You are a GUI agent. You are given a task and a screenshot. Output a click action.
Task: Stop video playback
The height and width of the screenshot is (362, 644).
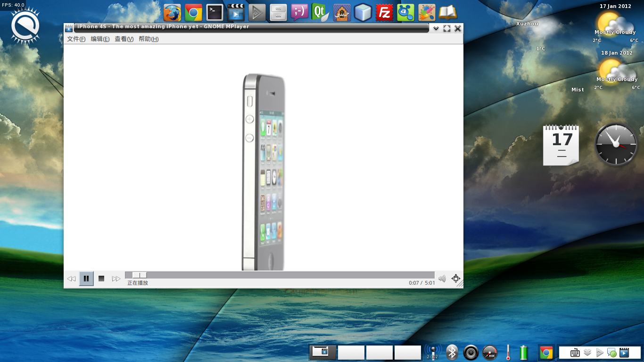pos(101,279)
